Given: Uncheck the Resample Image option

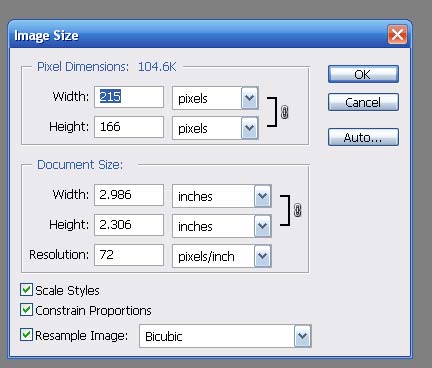Looking at the screenshot, I should [x=26, y=335].
